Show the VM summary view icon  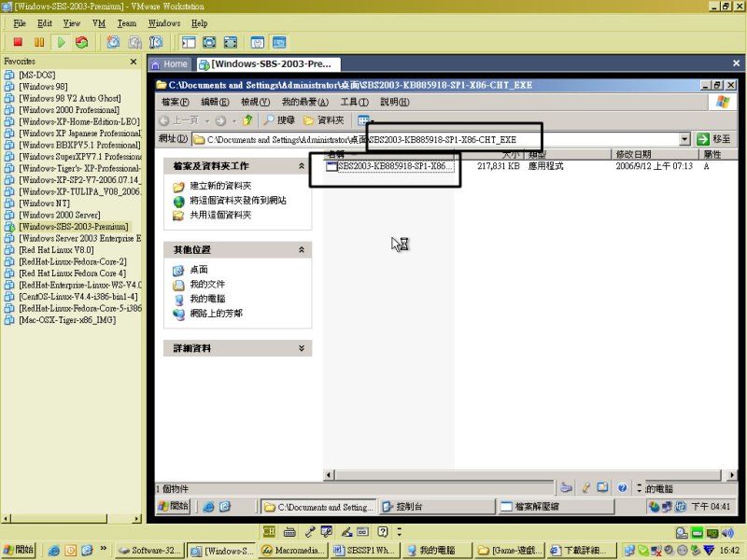(258, 42)
